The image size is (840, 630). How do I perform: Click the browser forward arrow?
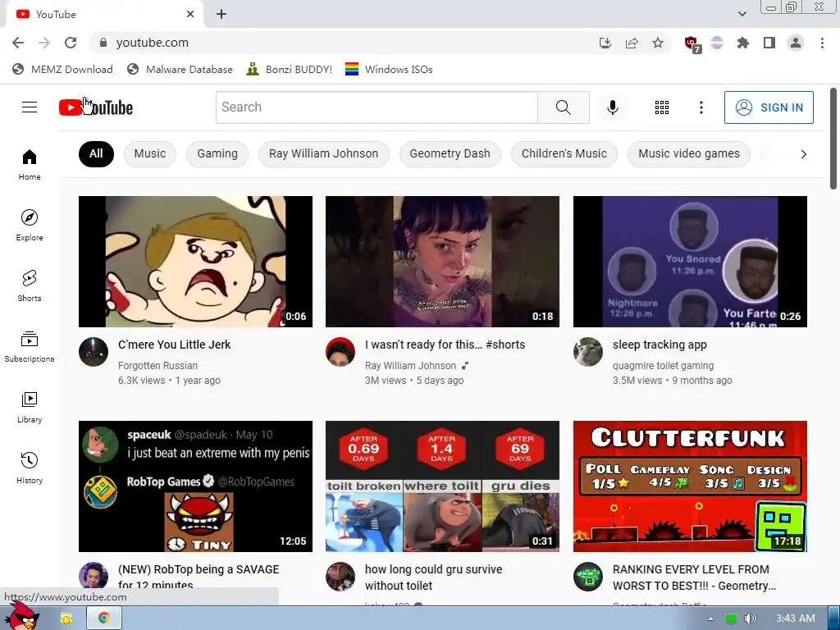click(44, 43)
